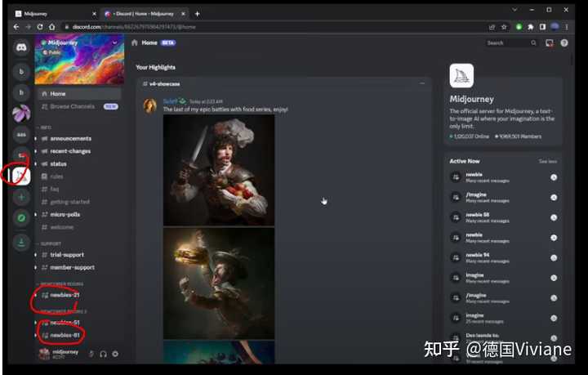
Task: Click the green extension icon in Chrome toolbar
Action: [519, 27]
